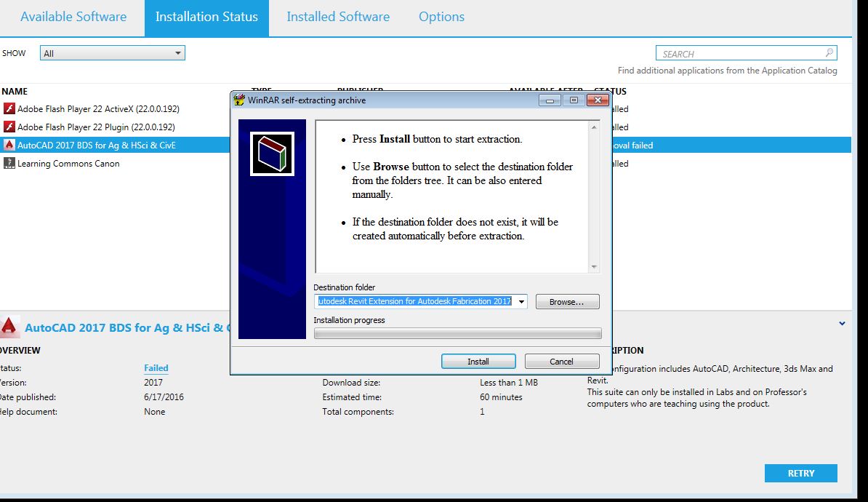Switch to the Installed Software tab
Screen dimensions: 868x502
click(x=337, y=15)
